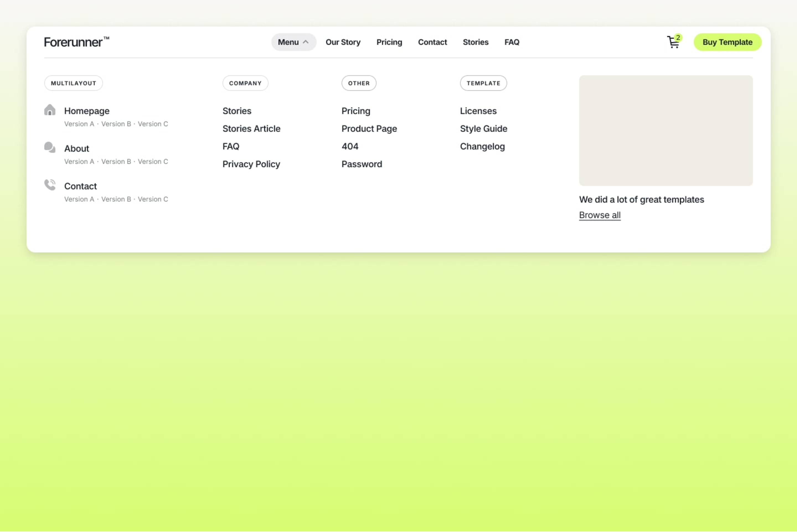
Task: Select the 404 page link
Action: tap(350, 146)
